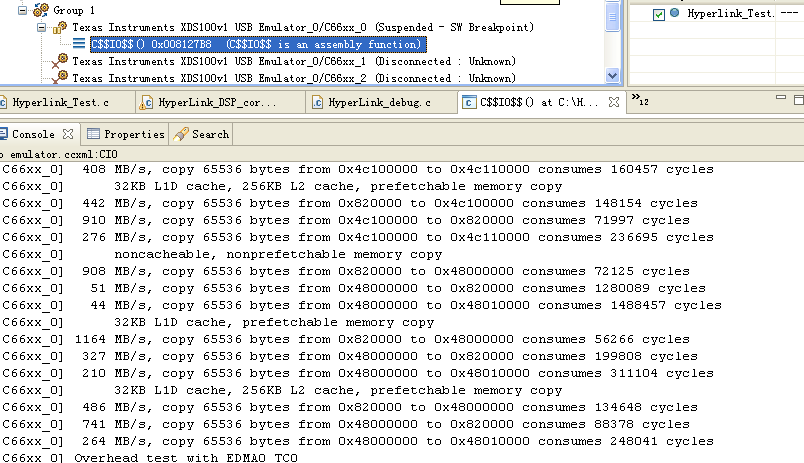Switch to the C$$IO$$() editor tab
The height and width of the screenshot is (463, 804).
538,103
